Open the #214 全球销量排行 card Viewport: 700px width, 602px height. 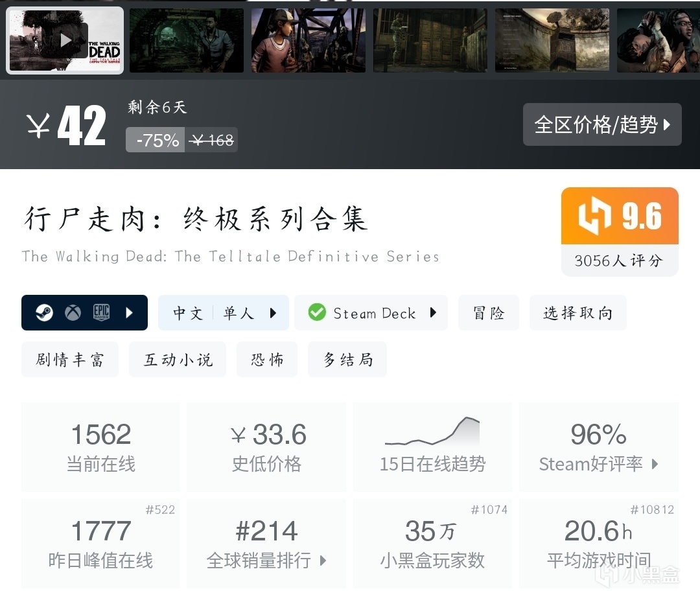point(266,544)
